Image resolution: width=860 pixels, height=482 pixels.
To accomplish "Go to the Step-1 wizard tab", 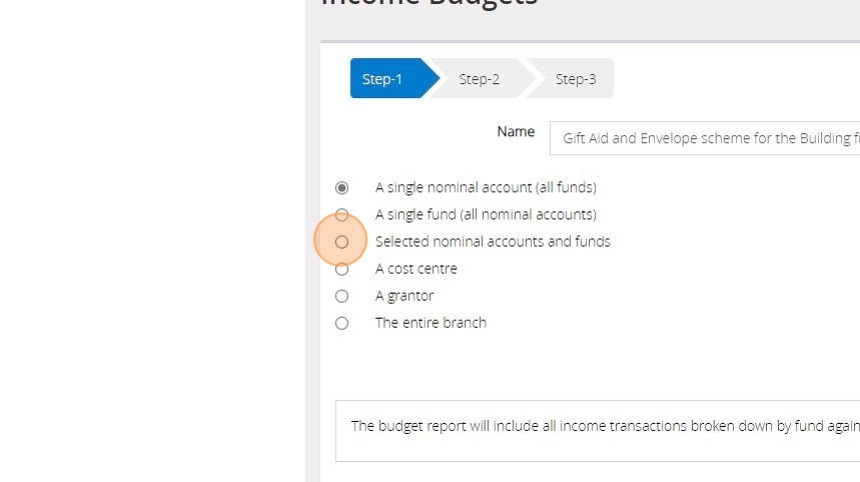I will tap(383, 79).
